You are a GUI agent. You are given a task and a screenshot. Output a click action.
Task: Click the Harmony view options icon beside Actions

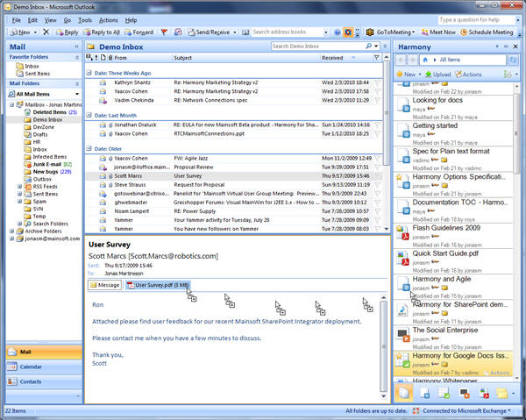pyautogui.click(x=508, y=75)
